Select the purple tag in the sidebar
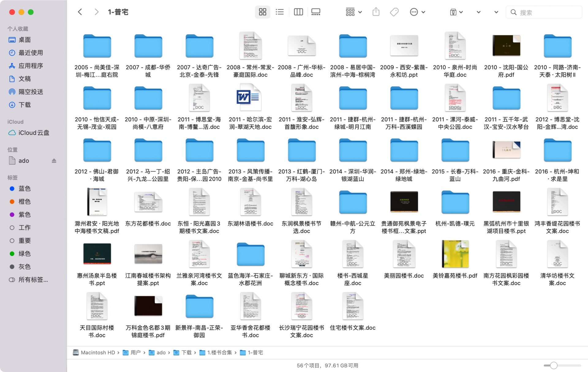Image resolution: width=588 pixels, height=372 pixels. coord(24,215)
